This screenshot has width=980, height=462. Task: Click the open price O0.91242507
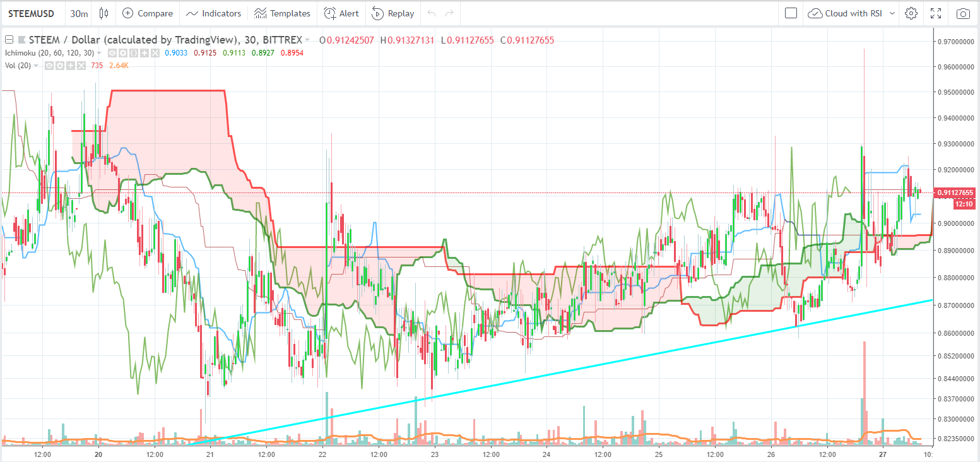point(346,40)
